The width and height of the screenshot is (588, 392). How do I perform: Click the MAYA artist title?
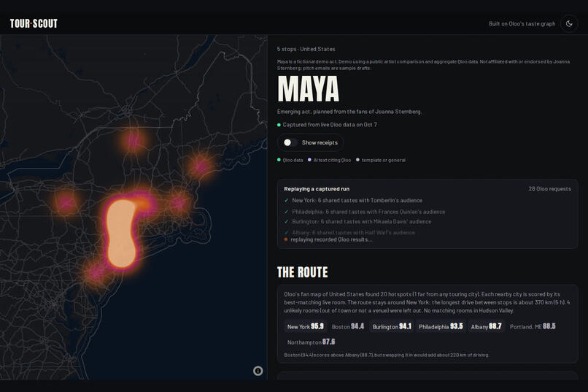[309, 89]
